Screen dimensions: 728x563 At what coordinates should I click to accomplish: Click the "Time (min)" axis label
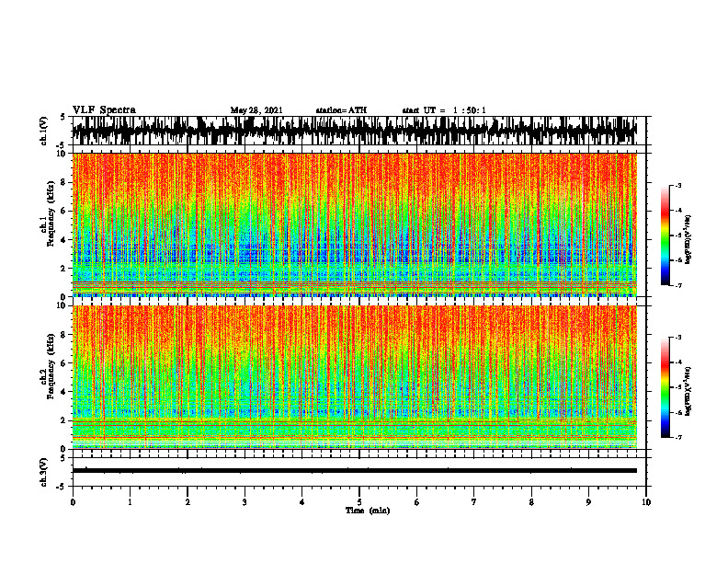click(368, 511)
